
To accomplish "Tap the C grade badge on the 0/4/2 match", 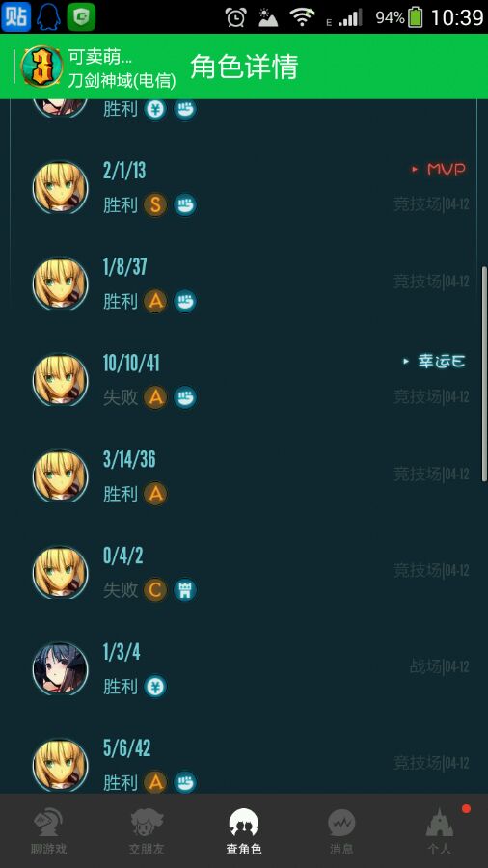I will click(x=155, y=589).
